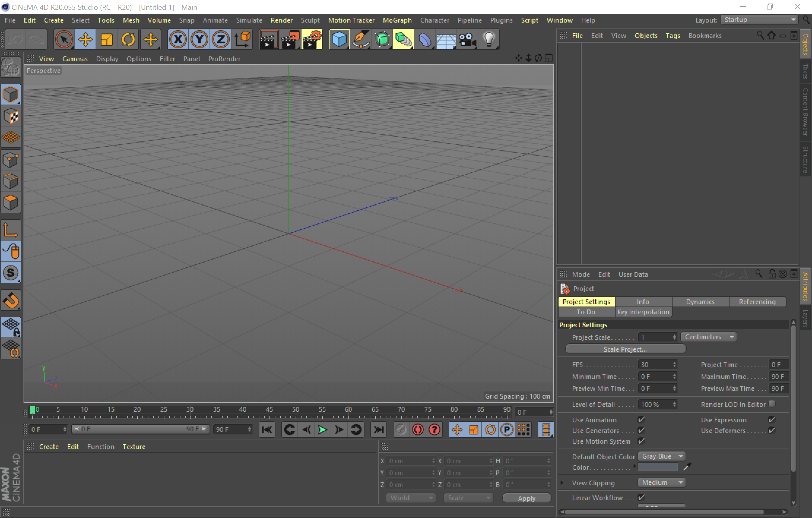The height and width of the screenshot is (518, 812).
Task: Toggle Use Expression checkbox
Action: 772,419
